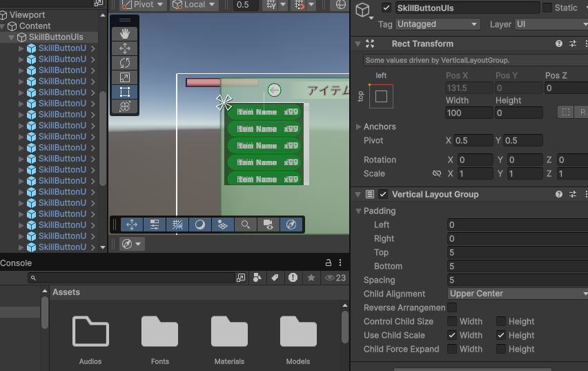Select the Transform tool below Rect tool
Viewport: 588px width, 371px height.
125,106
